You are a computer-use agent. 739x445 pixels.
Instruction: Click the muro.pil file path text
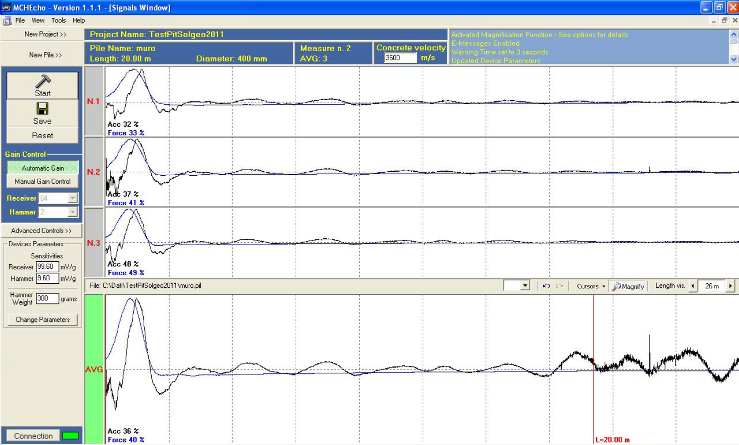point(145,286)
